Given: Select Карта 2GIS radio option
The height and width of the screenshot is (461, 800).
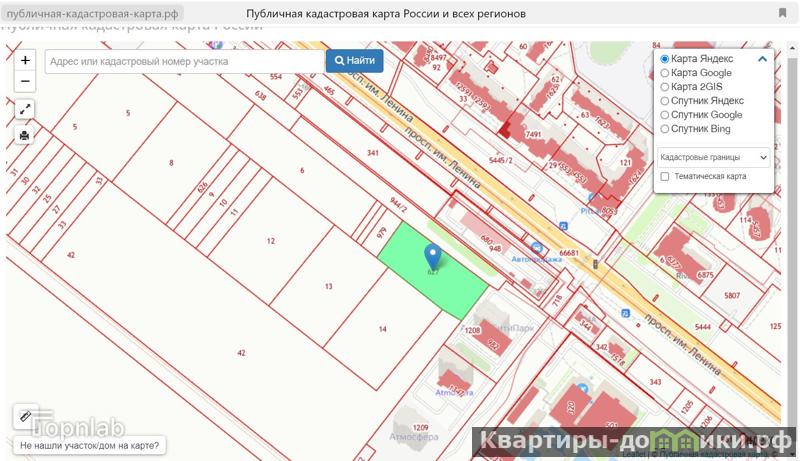Looking at the screenshot, I should tap(665, 87).
